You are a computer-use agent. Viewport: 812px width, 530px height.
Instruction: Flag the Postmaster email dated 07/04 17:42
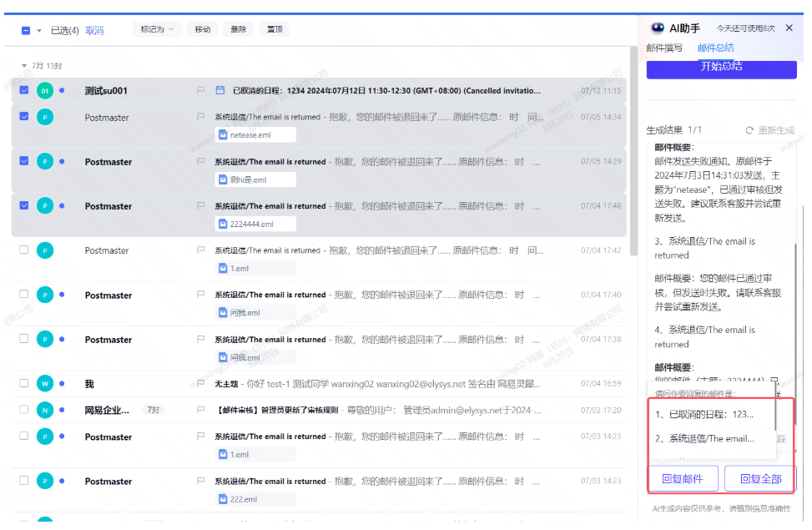click(200, 250)
